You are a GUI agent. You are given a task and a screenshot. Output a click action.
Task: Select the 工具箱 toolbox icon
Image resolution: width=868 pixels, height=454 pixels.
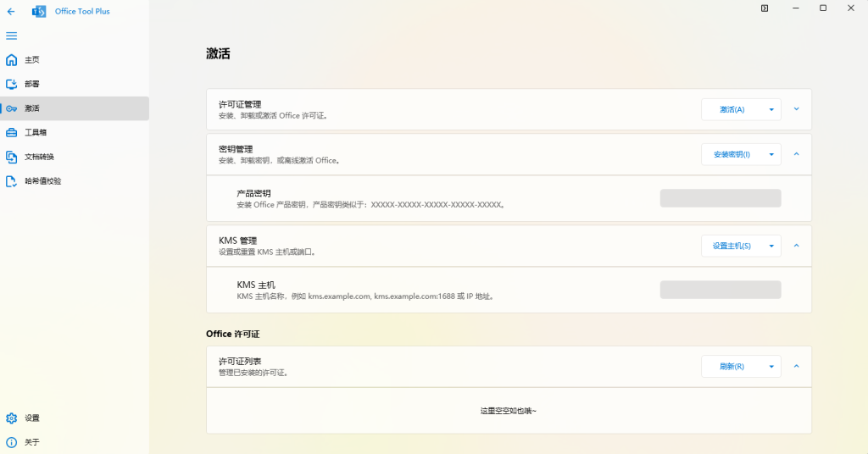click(11, 133)
